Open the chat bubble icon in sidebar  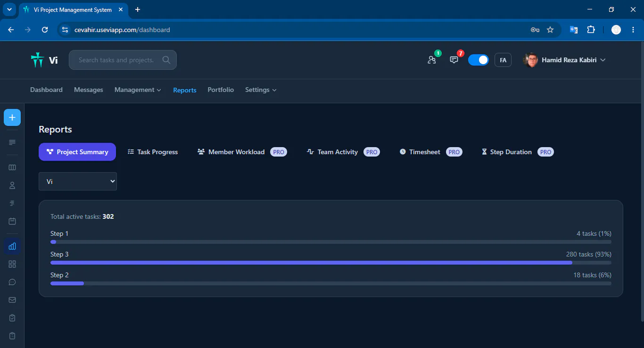(x=12, y=282)
